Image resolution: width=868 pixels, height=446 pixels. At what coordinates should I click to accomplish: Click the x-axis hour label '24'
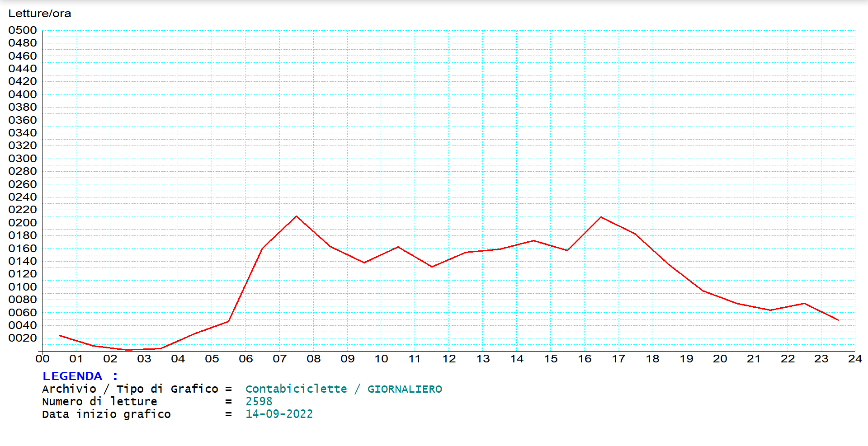pyautogui.click(x=855, y=359)
